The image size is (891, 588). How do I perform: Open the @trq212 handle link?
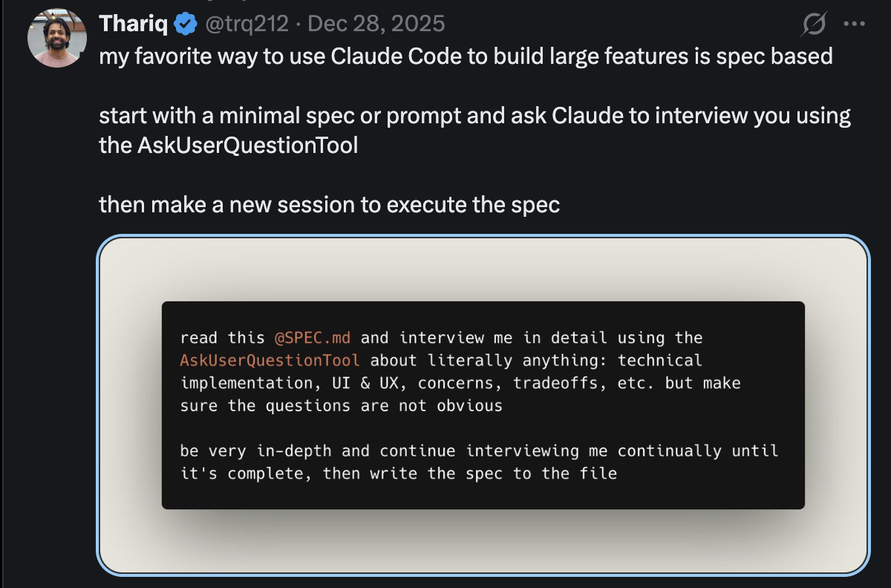(x=246, y=24)
